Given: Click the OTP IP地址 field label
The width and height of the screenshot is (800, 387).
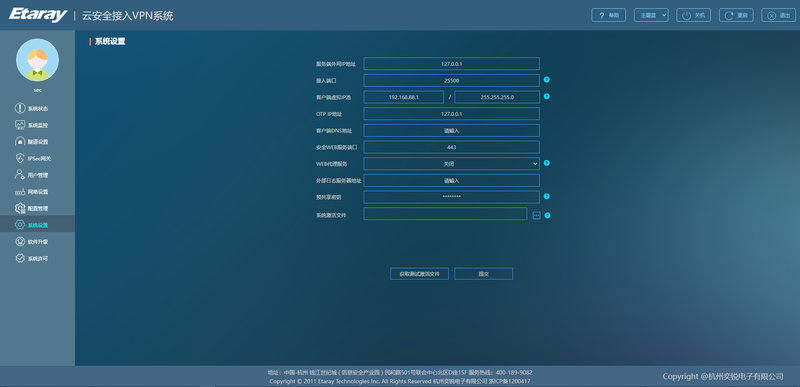Looking at the screenshot, I should click(329, 114).
